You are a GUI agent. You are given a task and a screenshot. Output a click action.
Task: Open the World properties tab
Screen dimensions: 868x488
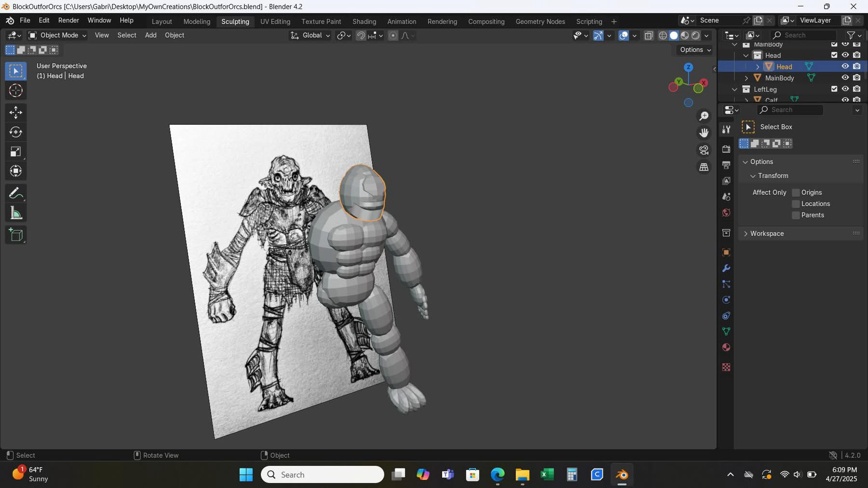726,213
